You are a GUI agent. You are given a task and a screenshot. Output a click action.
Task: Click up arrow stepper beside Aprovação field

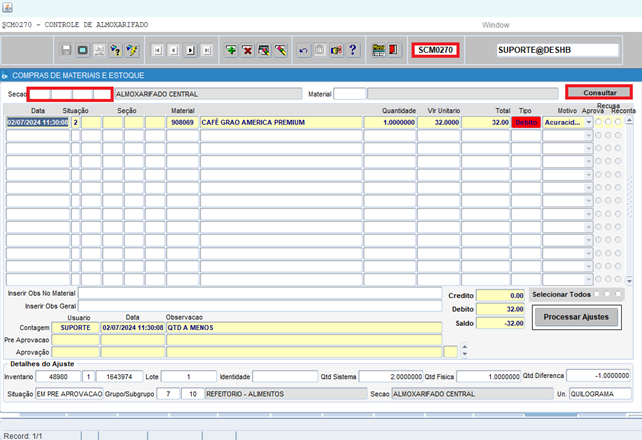(464, 347)
